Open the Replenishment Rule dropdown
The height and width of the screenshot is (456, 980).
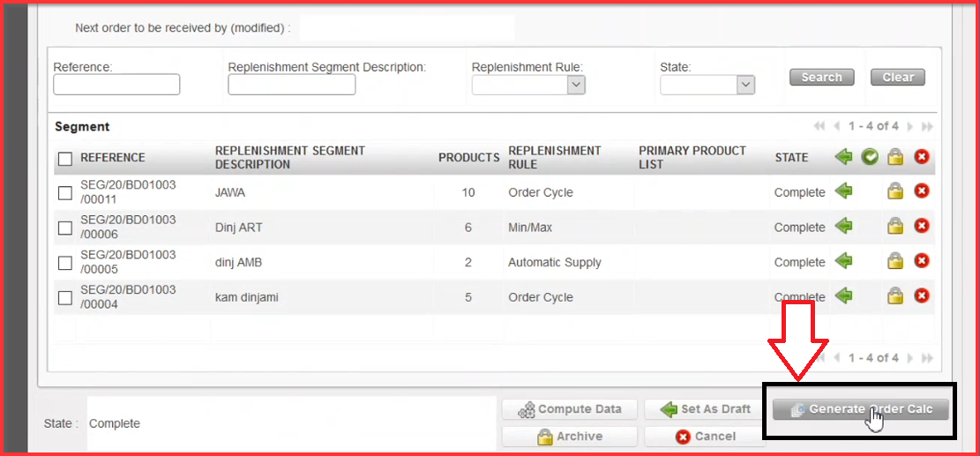(528, 85)
